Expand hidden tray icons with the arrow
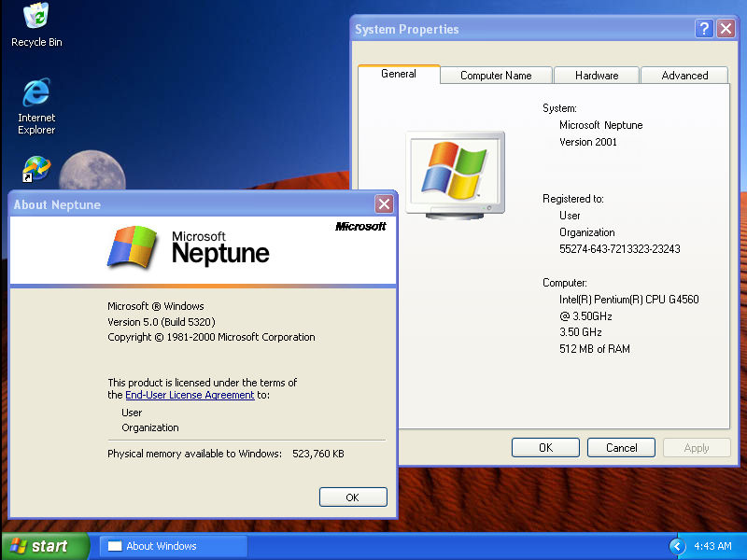 click(x=678, y=546)
